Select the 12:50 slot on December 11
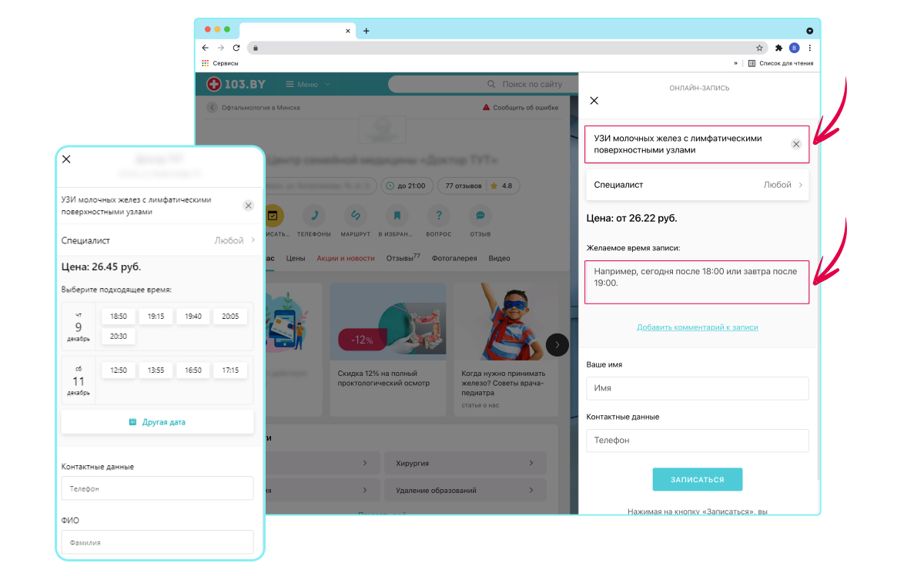Viewport: 924px width, 580px height. (x=119, y=370)
